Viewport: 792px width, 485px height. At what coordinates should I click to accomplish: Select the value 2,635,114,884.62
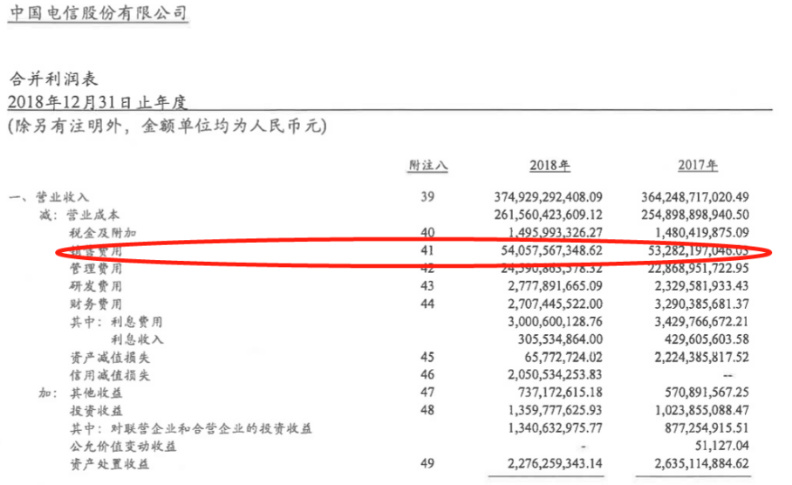click(702, 464)
